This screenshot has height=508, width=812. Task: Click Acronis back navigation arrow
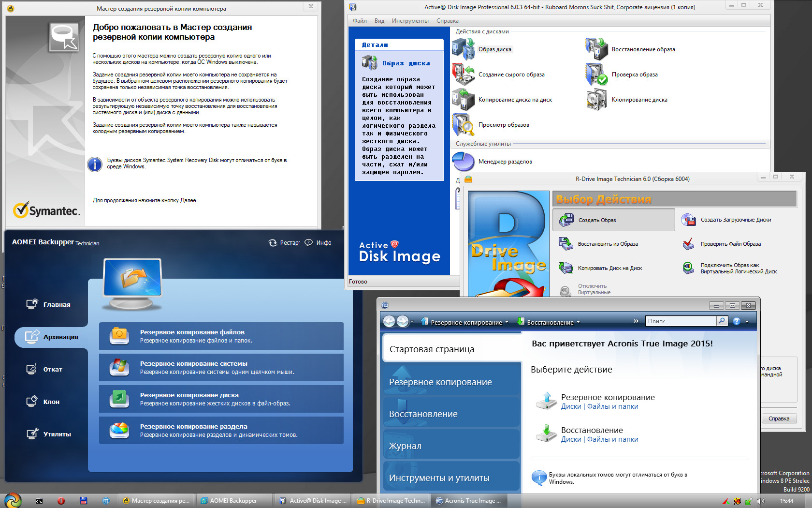[389, 321]
